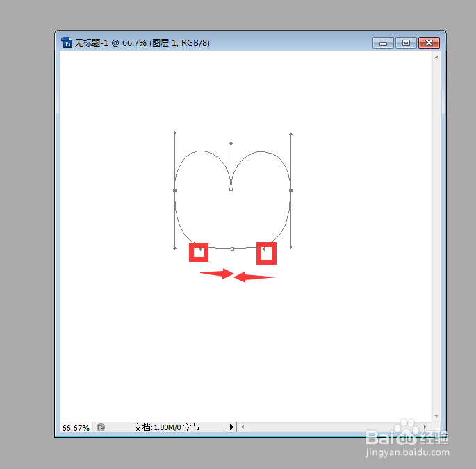Open the status bar info flyout arrow
The image size is (476, 469).
point(231,427)
